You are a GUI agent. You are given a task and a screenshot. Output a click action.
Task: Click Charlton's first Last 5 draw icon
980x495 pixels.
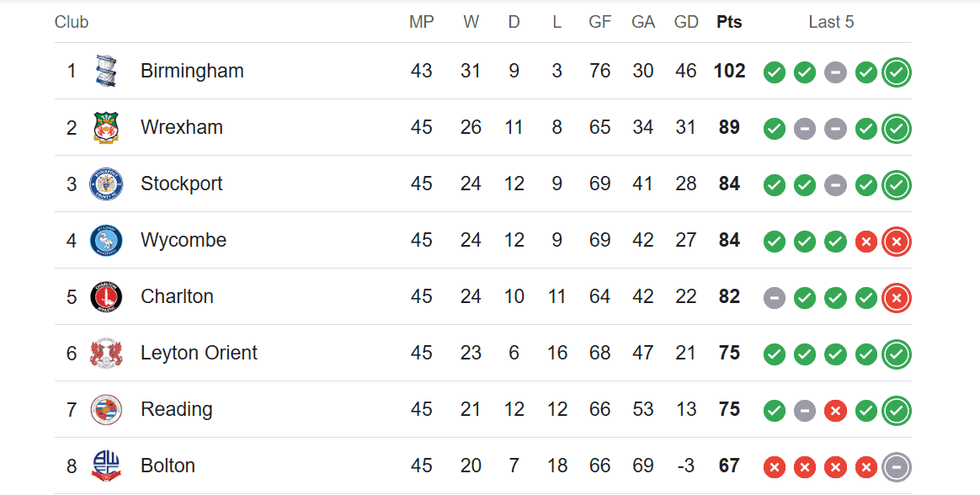tap(775, 298)
